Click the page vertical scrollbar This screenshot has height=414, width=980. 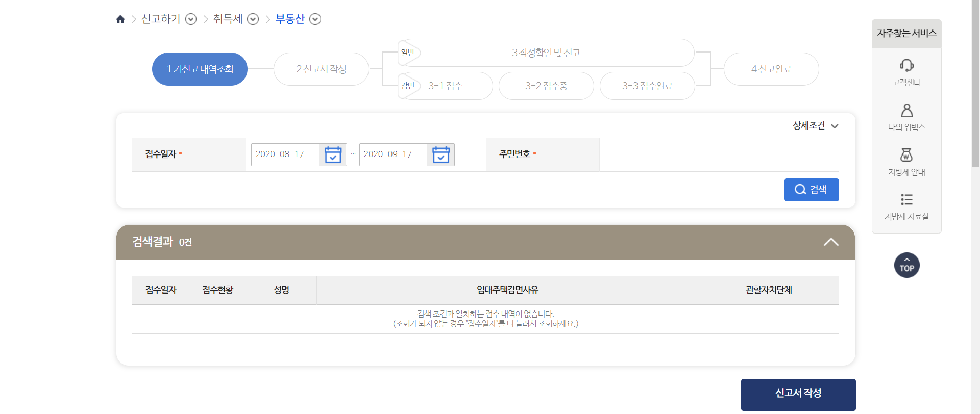point(975,83)
